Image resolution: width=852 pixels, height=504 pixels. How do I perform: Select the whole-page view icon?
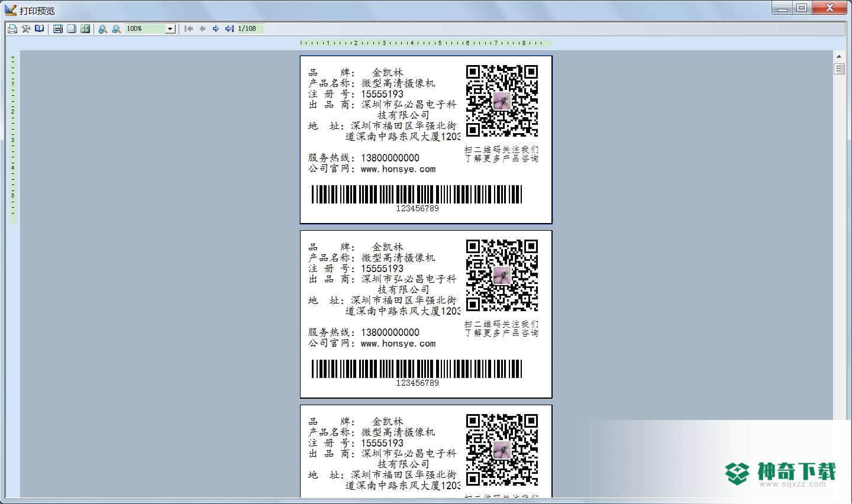click(x=72, y=28)
